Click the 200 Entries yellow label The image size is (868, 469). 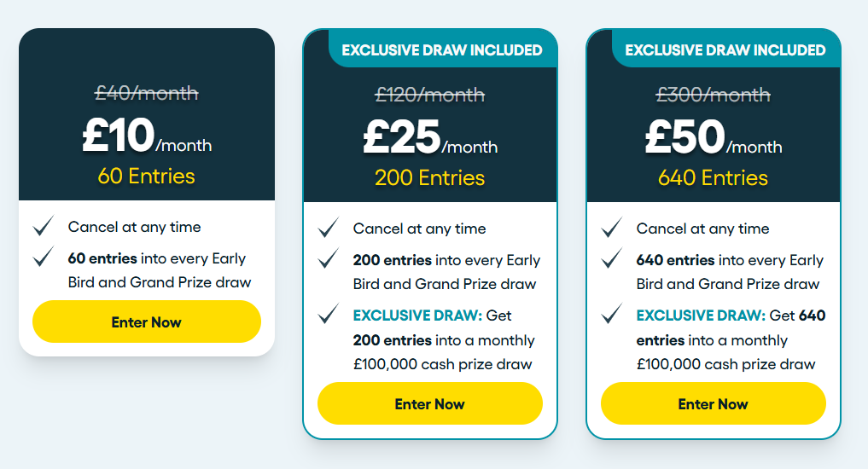429,178
